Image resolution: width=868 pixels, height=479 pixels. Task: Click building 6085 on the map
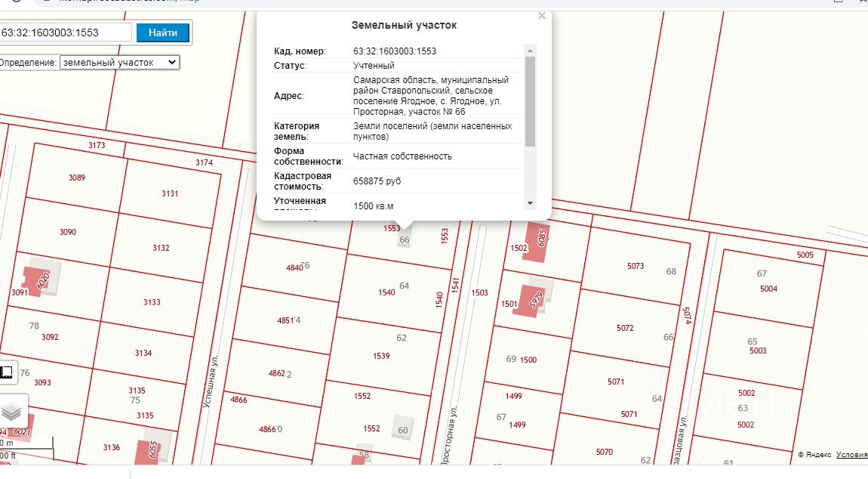pos(538,243)
